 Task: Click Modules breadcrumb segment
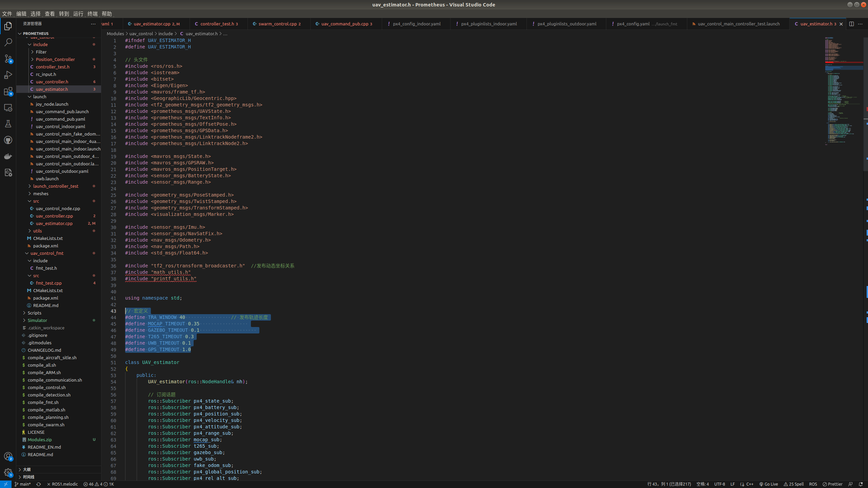pyautogui.click(x=115, y=34)
